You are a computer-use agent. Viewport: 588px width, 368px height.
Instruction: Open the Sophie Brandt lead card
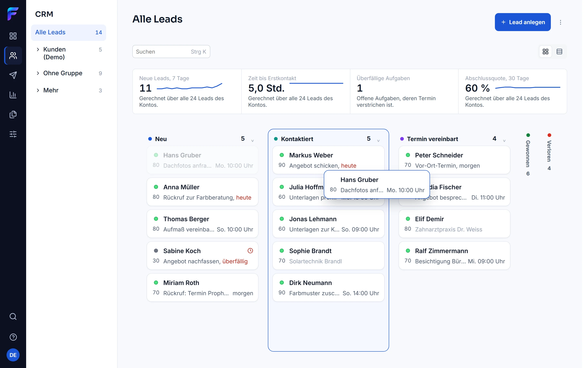[x=328, y=256]
